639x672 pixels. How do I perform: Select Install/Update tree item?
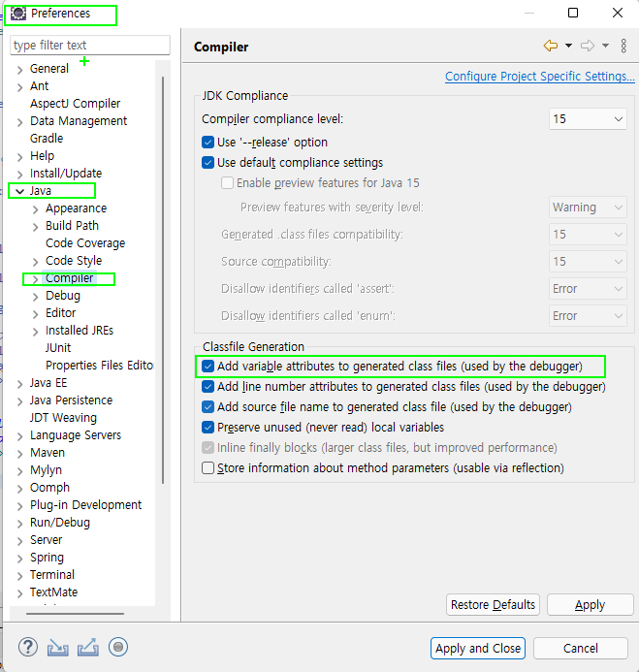66,174
